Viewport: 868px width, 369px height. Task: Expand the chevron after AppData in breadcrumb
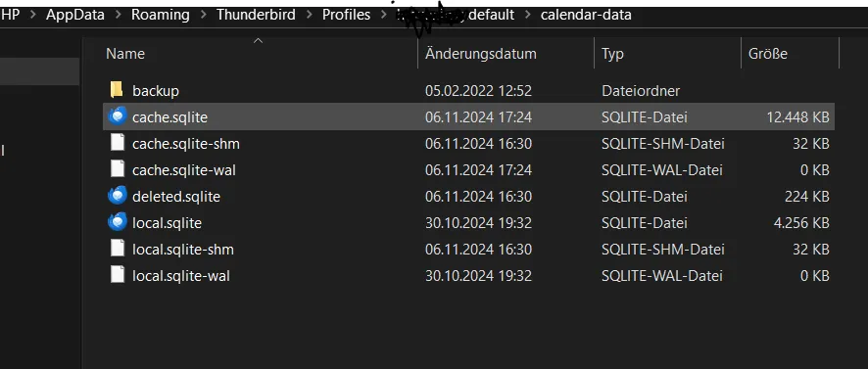point(118,15)
